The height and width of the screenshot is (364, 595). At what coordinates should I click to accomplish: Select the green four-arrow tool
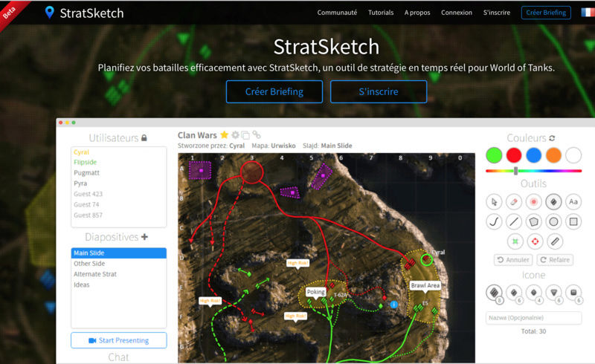pos(515,241)
